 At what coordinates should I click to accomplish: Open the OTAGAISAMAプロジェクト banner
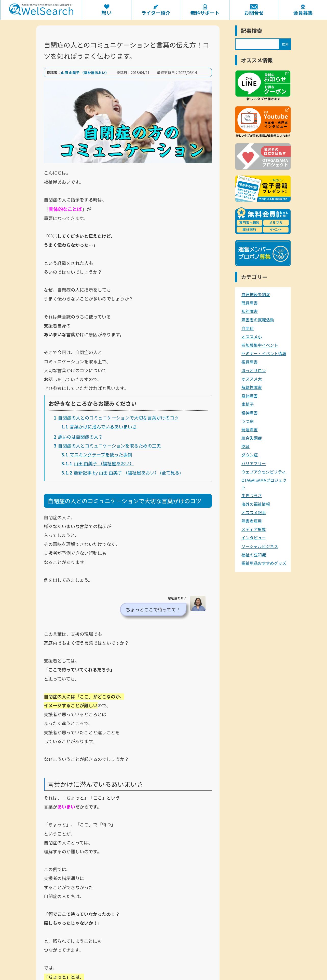(x=263, y=156)
